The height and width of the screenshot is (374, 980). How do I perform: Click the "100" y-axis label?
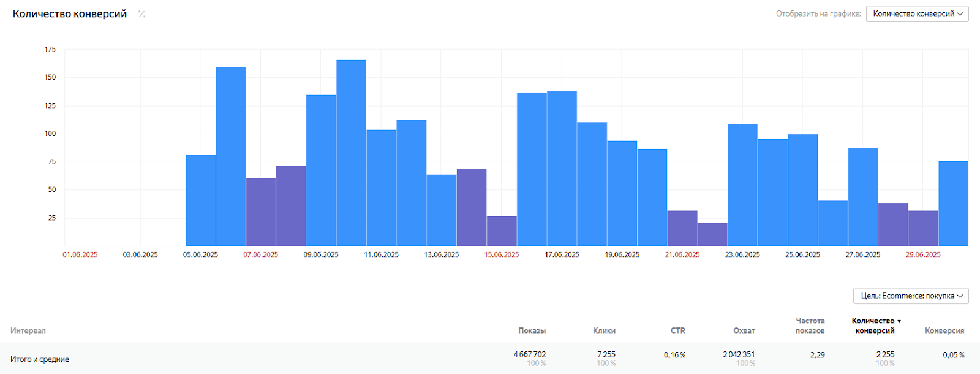pyautogui.click(x=50, y=134)
